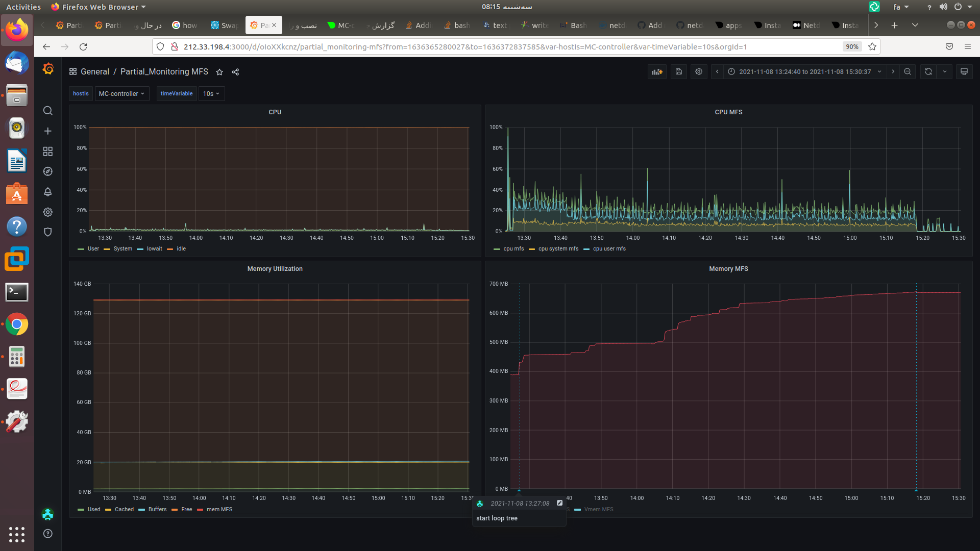Expand the MC-controller host dropdown
Screen dimensions: 980x551
[121, 94]
